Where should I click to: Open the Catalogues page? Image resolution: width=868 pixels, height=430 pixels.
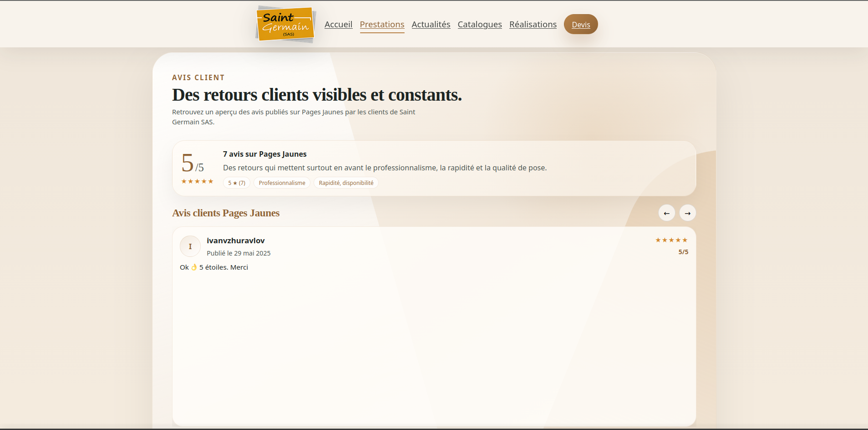480,24
